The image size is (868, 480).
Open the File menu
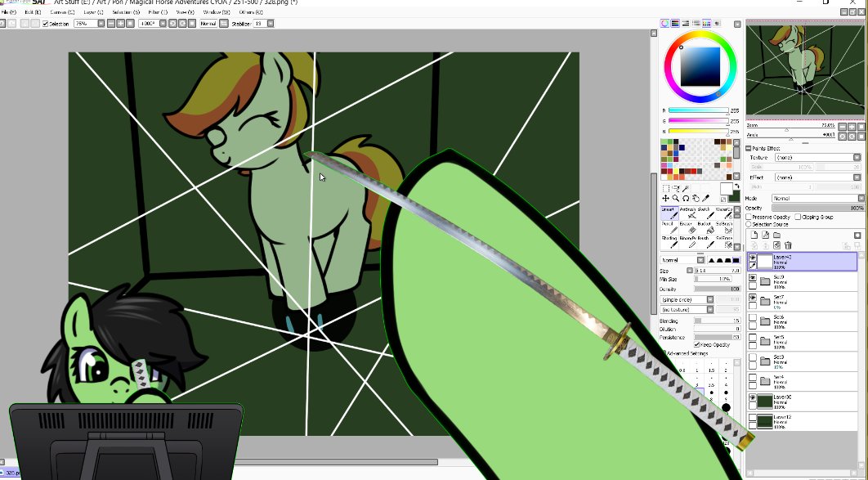tap(9, 12)
